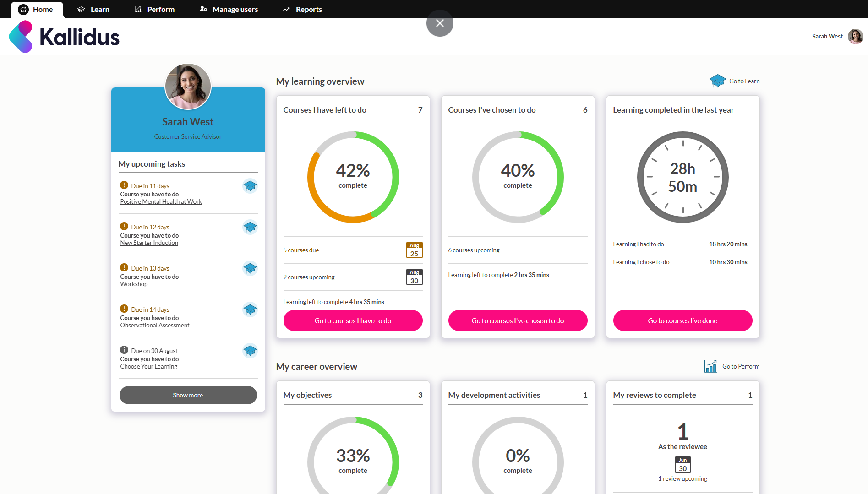
Task: Click the info icon beside Due on 30 August
Action: pos(124,350)
